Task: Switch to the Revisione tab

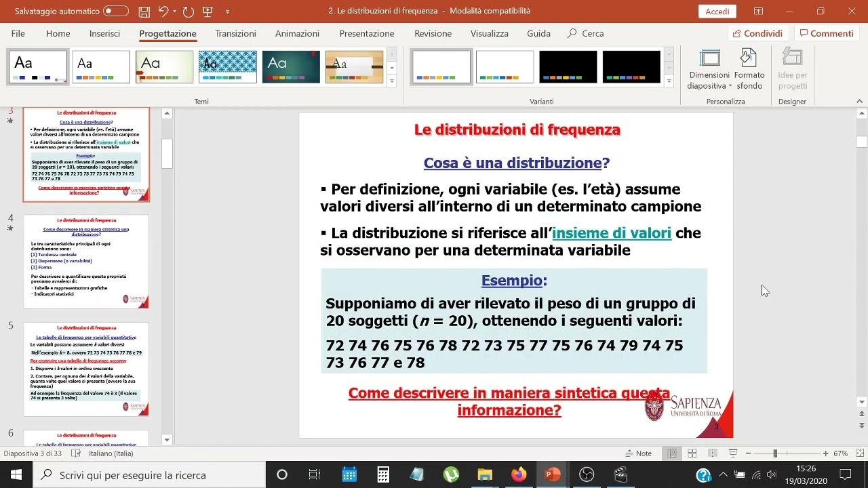Action: [x=433, y=33]
